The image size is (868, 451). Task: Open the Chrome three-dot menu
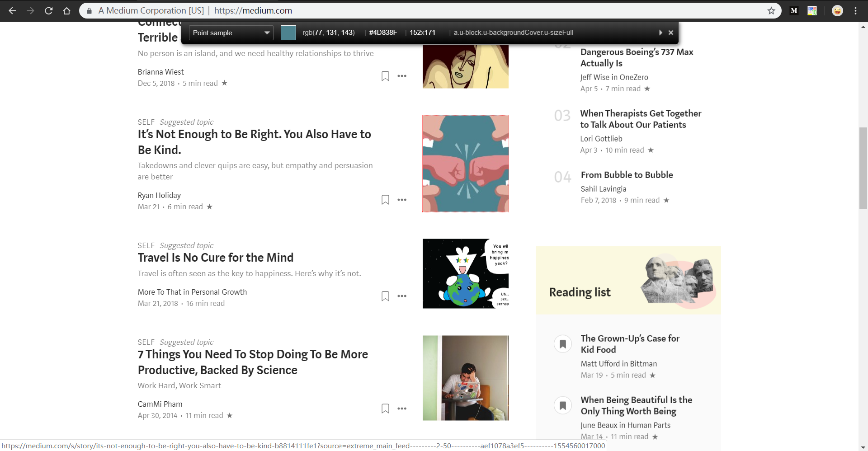[855, 11]
